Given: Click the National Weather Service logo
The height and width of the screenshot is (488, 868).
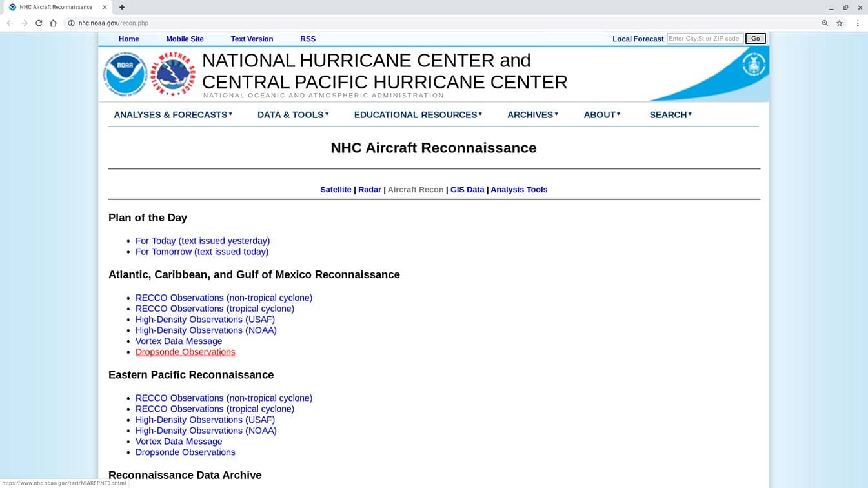Looking at the screenshot, I should (x=173, y=74).
